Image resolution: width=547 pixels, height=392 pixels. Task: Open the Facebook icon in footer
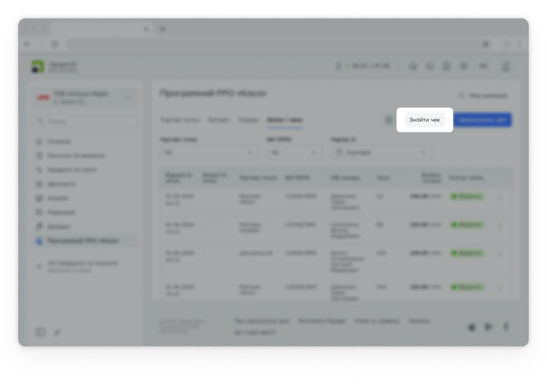pyautogui.click(x=506, y=327)
